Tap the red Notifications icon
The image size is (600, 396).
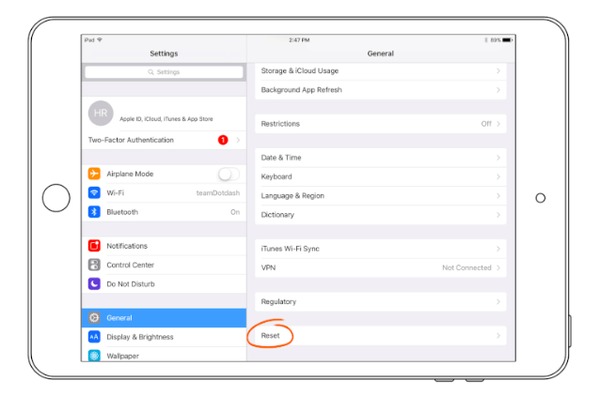(94, 246)
